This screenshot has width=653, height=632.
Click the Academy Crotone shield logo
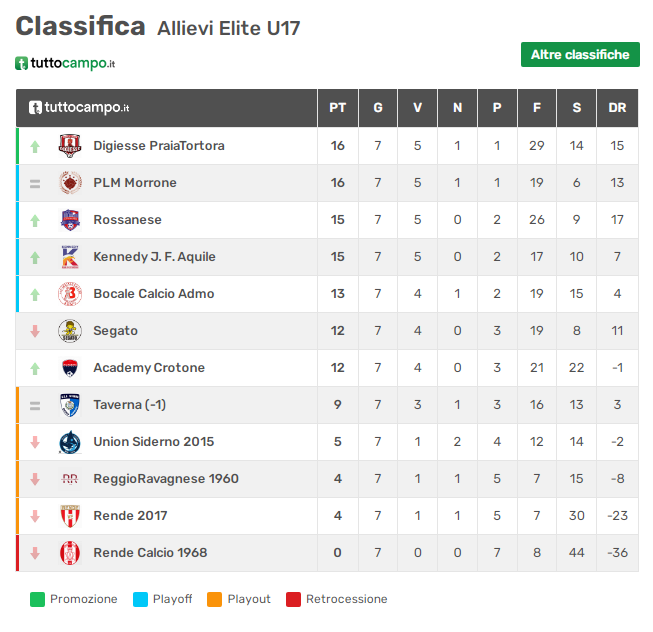70,368
